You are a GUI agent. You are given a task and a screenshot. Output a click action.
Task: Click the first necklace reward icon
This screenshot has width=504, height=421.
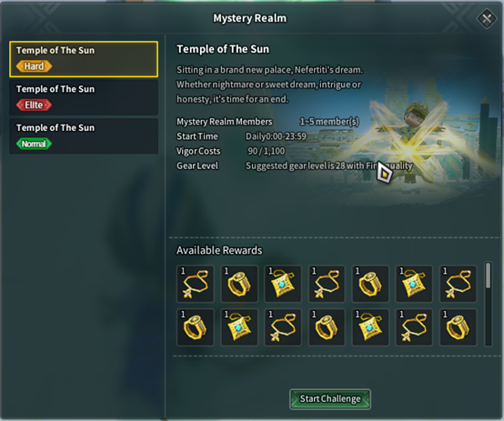point(195,284)
